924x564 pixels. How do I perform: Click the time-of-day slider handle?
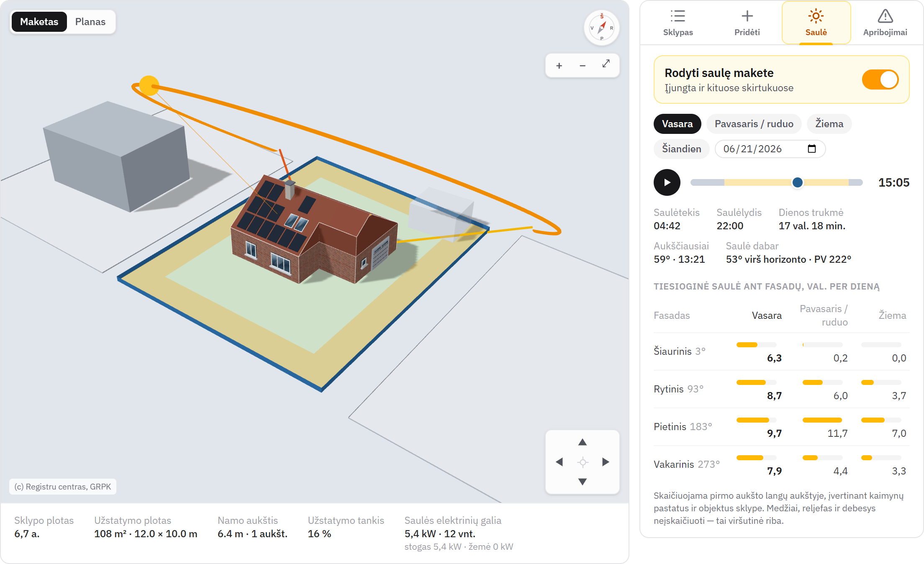(x=798, y=182)
